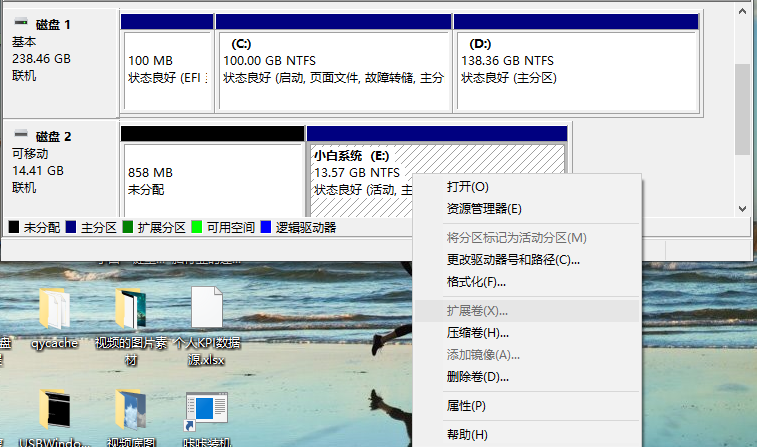757x447 pixels.
Task: Select the folder with sky picture thumbnail
Action: (131, 410)
